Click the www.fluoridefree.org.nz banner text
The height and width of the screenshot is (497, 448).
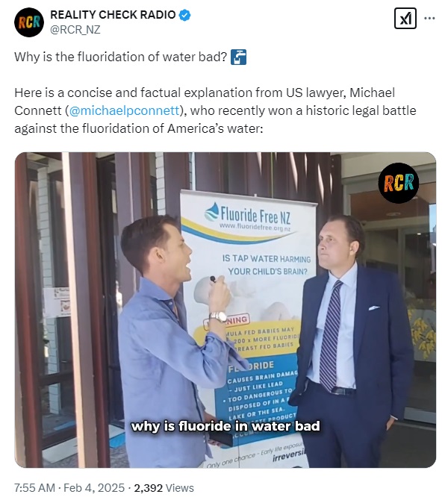[255, 228]
